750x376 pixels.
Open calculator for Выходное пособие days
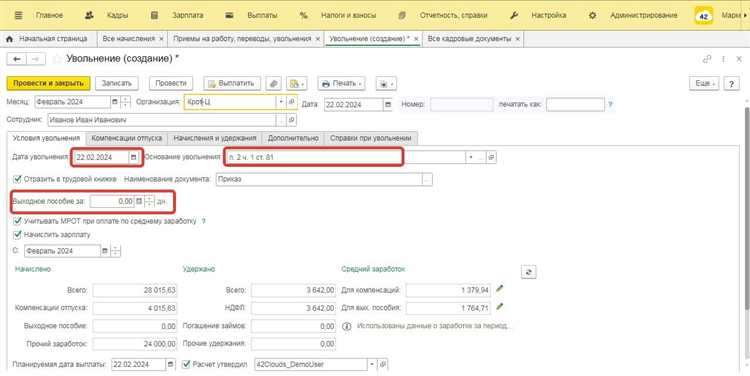click(x=139, y=201)
